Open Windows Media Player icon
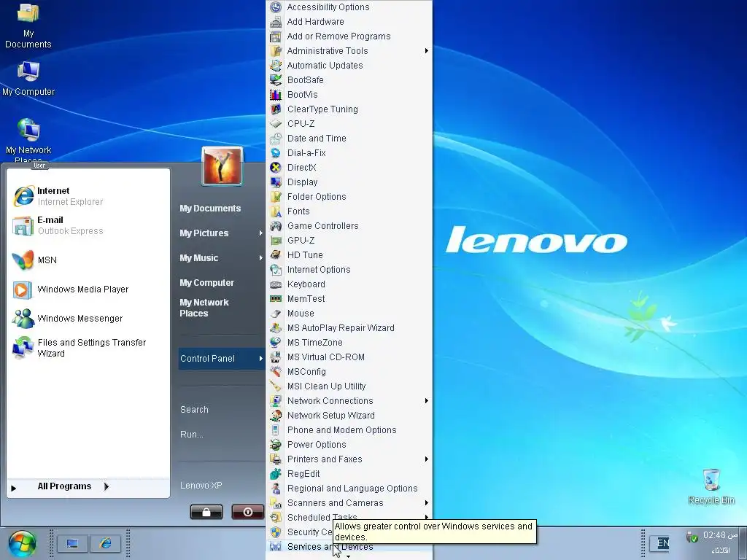The width and height of the screenshot is (747, 560). pos(23,289)
